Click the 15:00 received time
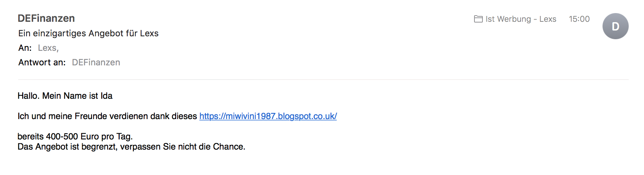This screenshot has width=644, height=175. (579, 19)
